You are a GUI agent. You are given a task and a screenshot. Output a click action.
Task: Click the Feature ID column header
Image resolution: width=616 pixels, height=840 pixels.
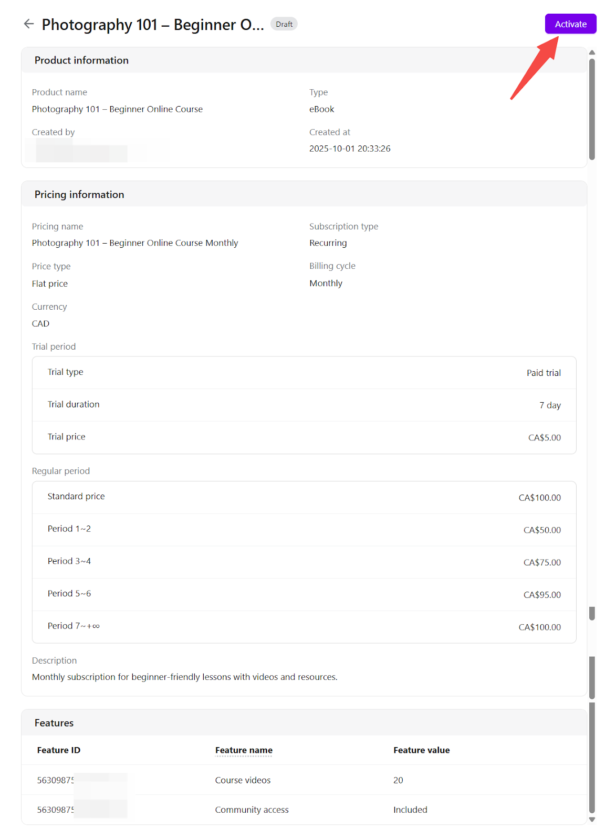tap(59, 750)
